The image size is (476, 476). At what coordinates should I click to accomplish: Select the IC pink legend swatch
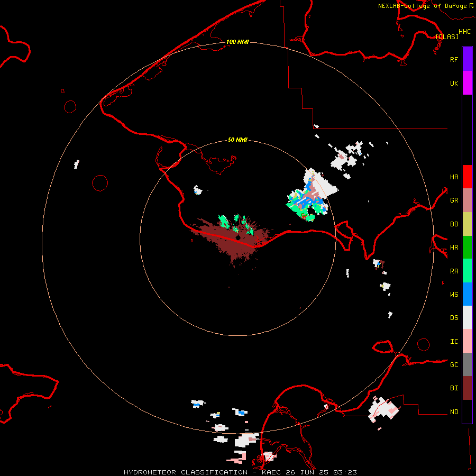pyautogui.click(x=467, y=341)
